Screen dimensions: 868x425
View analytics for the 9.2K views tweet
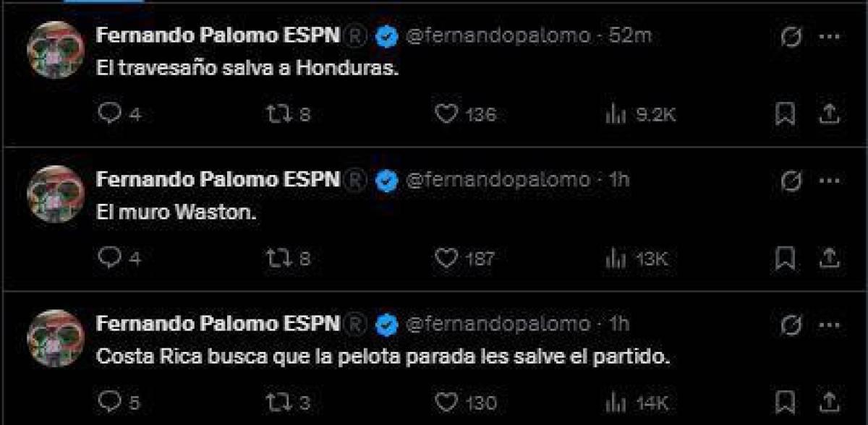(616, 113)
